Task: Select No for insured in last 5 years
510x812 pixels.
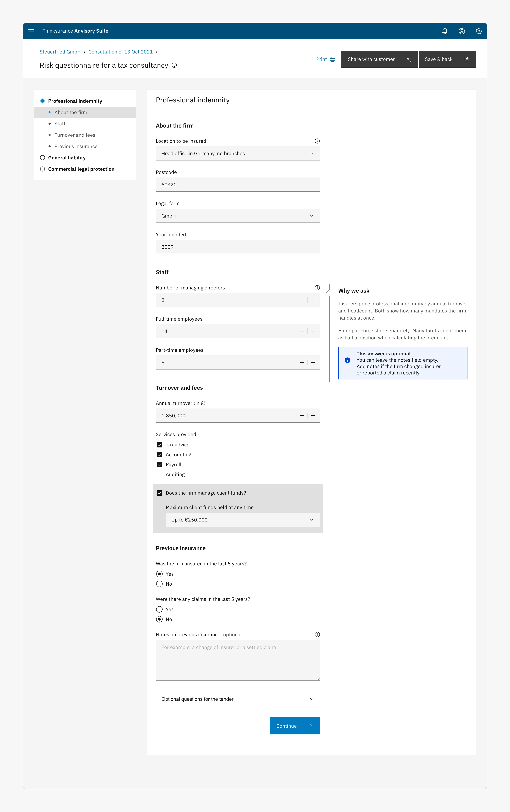Action: coord(159,584)
